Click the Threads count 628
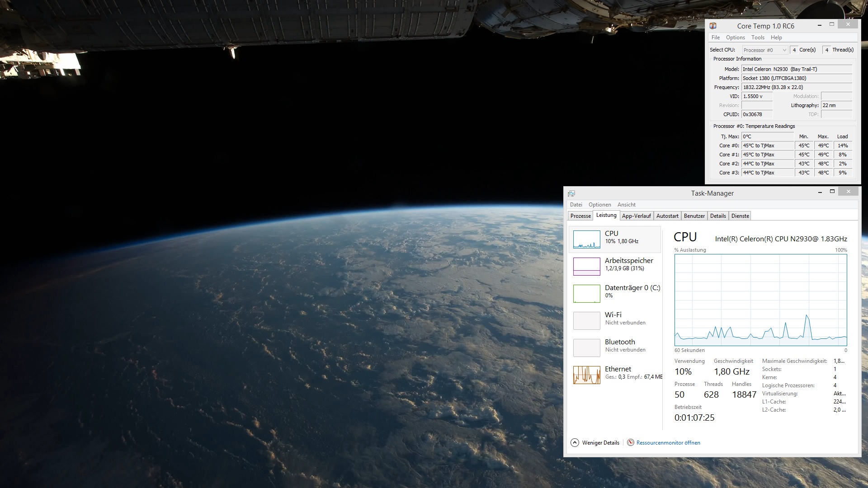The image size is (868, 488). point(711,394)
